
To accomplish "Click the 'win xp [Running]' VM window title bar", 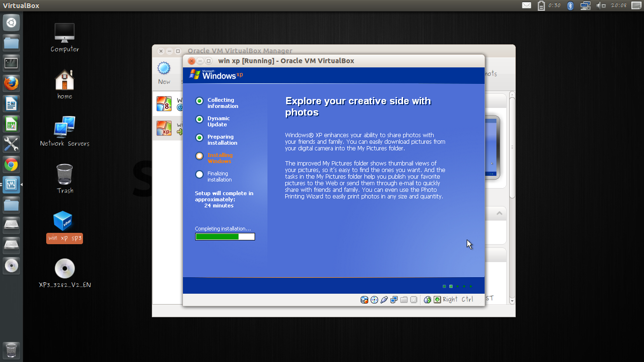I will tap(333, 61).
